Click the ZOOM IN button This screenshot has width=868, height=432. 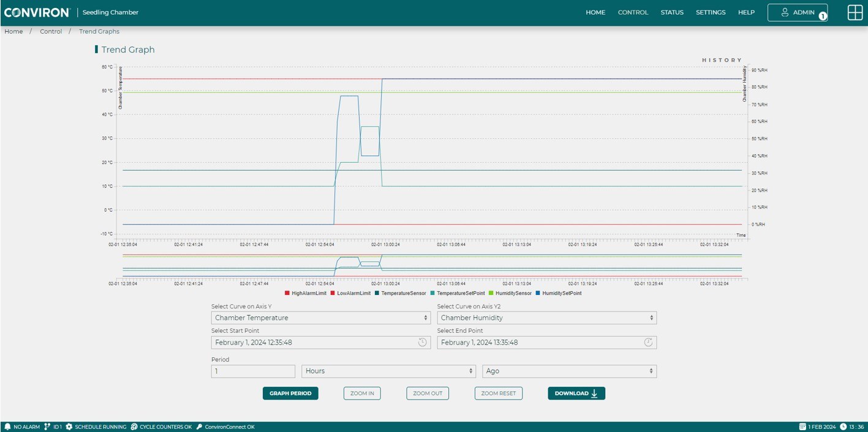pyautogui.click(x=362, y=393)
